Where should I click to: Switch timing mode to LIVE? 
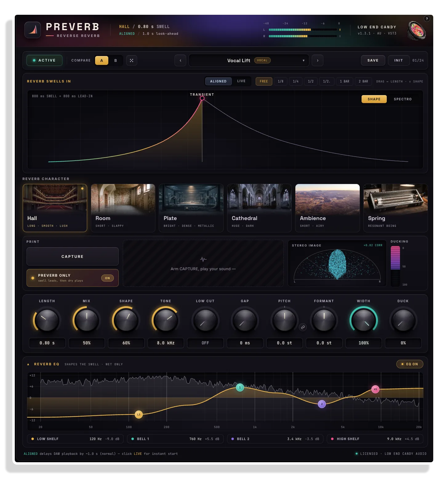(x=242, y=81)
